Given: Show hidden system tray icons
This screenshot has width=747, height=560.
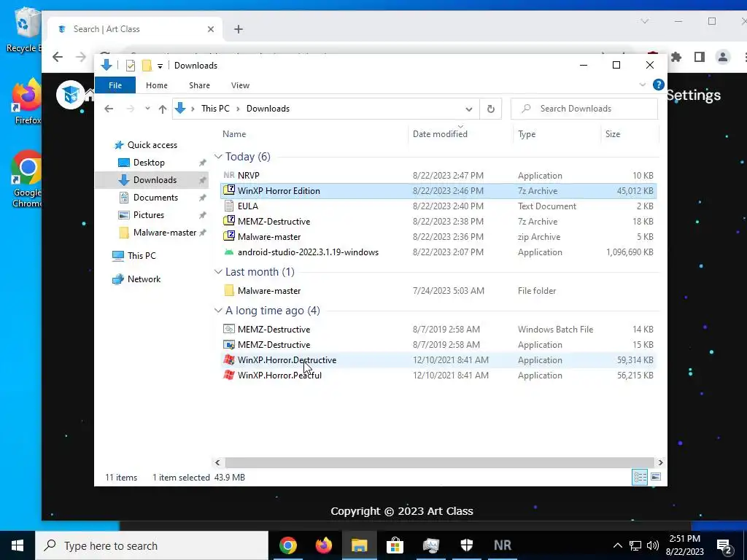Looking at the screenshot, I should (x=617, y=545).
